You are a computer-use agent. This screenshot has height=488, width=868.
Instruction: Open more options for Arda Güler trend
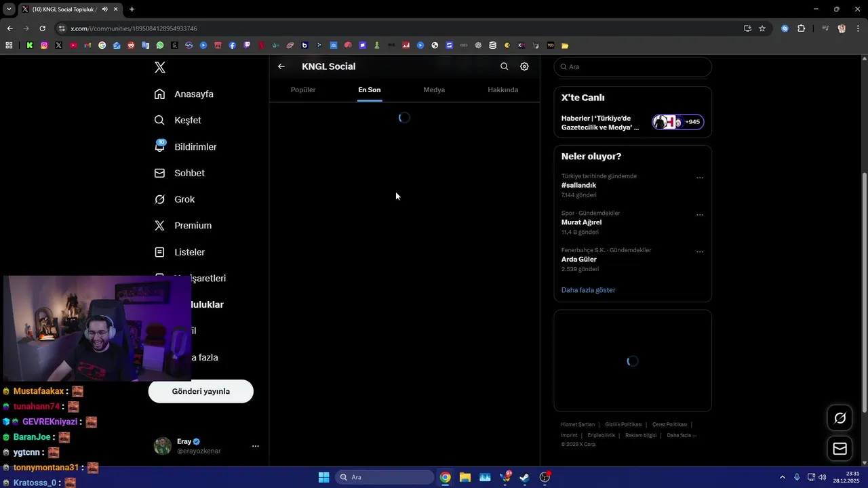700,252
